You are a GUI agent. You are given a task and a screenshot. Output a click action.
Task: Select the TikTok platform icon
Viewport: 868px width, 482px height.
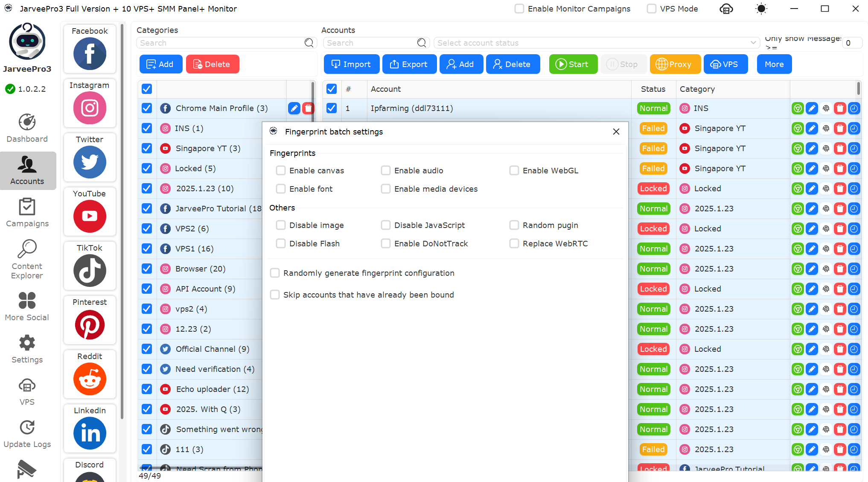pyautogui.click(x=90, y=270)
